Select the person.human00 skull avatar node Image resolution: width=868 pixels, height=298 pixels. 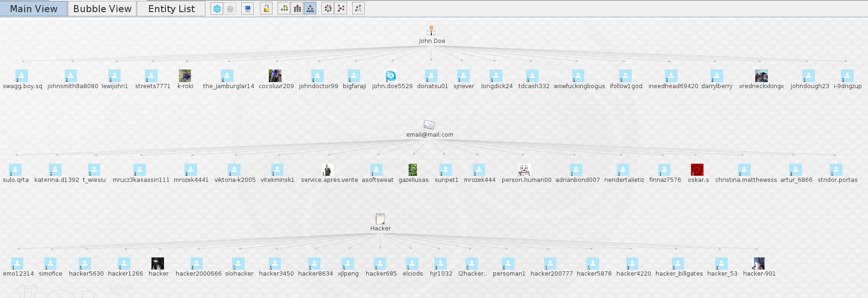[524, 170]
